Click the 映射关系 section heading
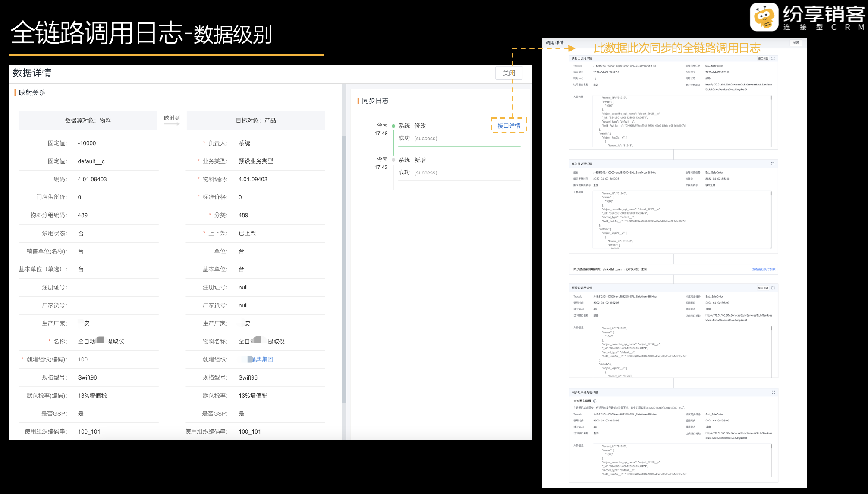Image resolution: width=868 pixels, height=494 pixels. click(32, 92)
